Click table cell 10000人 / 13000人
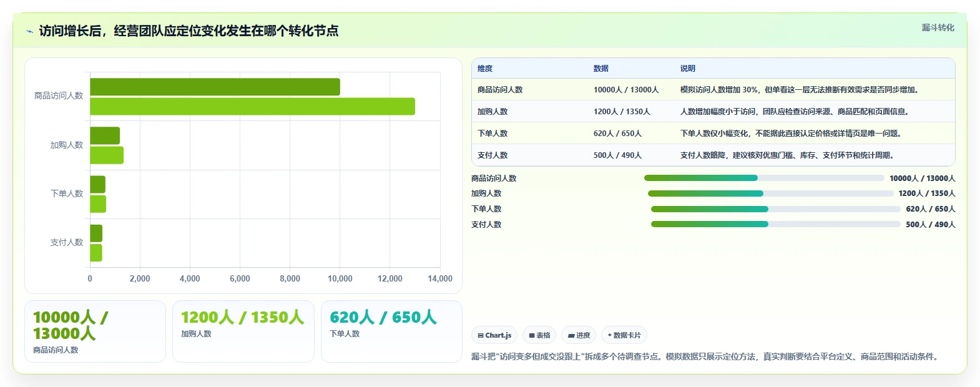This screenshot has height=387, width=980. (626, 90)
